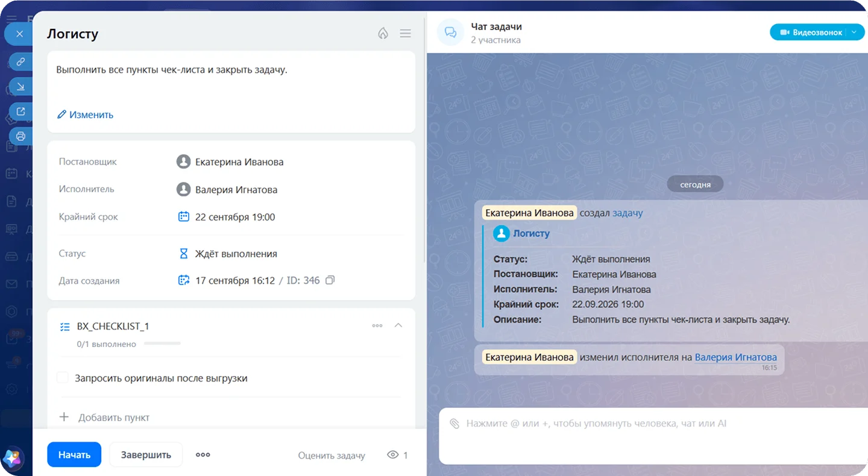Image resolution: width=868 pixels, height=476 pixels.
Task: Click Оценить задачу
Action: [x=332, y=456]
